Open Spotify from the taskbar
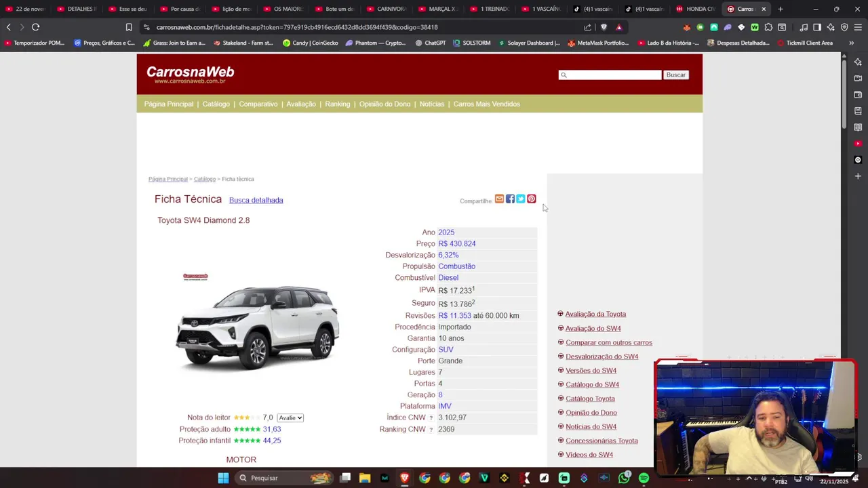868x488 pixels. [644, 478]
